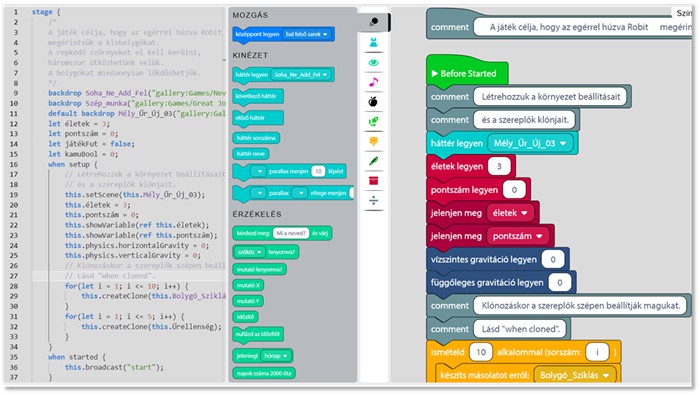Edit the value 0 in 'pontszám legyen' block

point(514,190)
